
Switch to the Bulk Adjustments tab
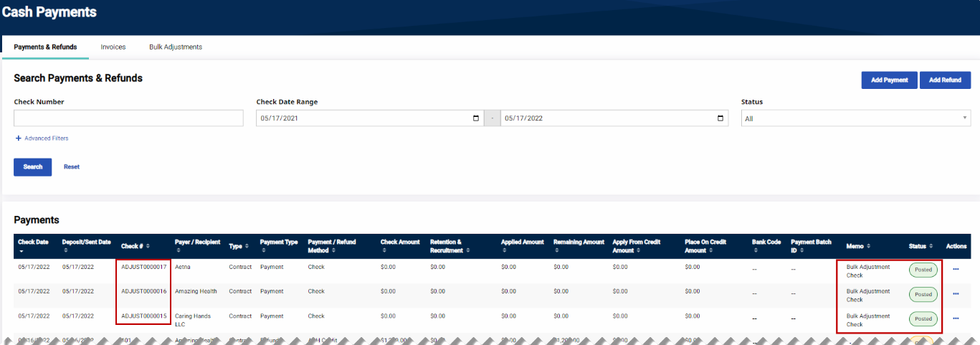pos(176,47)
